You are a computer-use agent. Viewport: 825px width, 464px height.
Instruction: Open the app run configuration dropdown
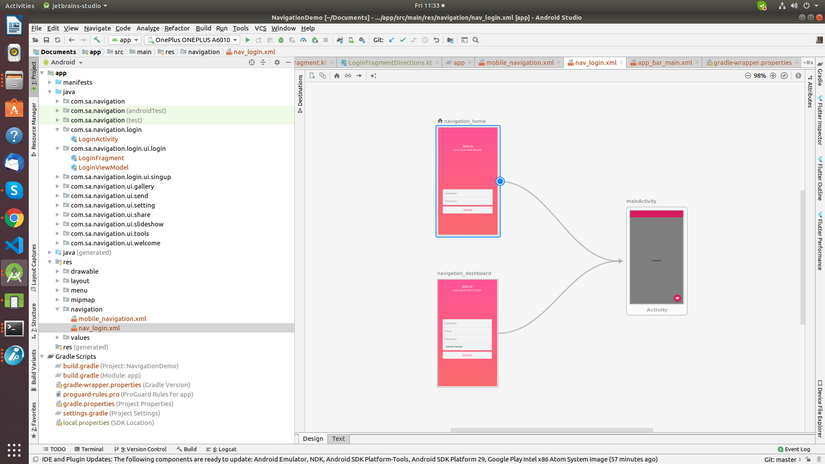[x=123, y=40]
